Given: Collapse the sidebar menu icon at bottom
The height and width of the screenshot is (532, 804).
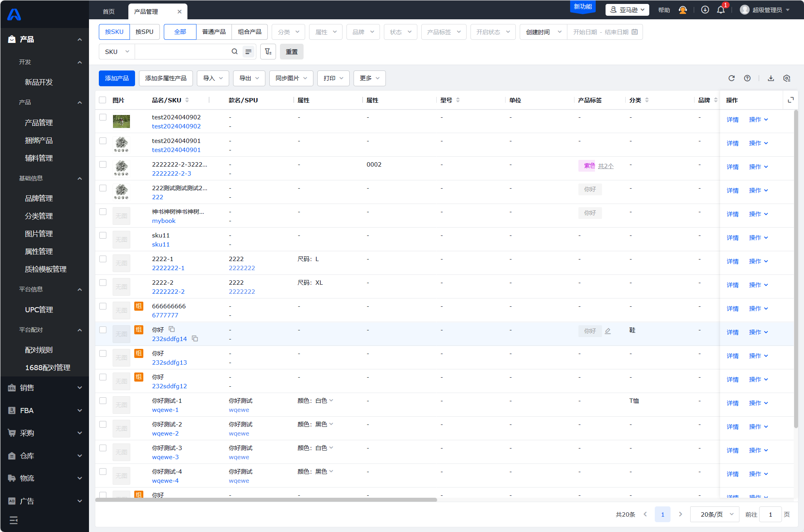Looking at the screenshot, I should tap(14, 521).
